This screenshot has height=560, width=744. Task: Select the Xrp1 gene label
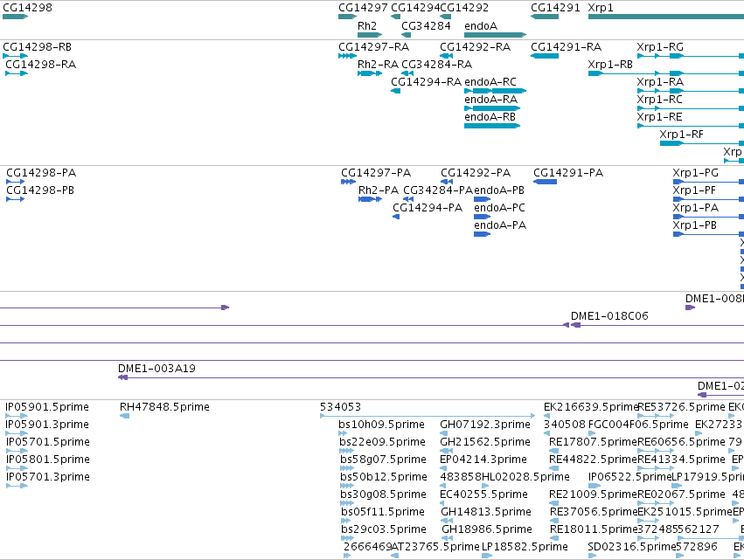601,8
